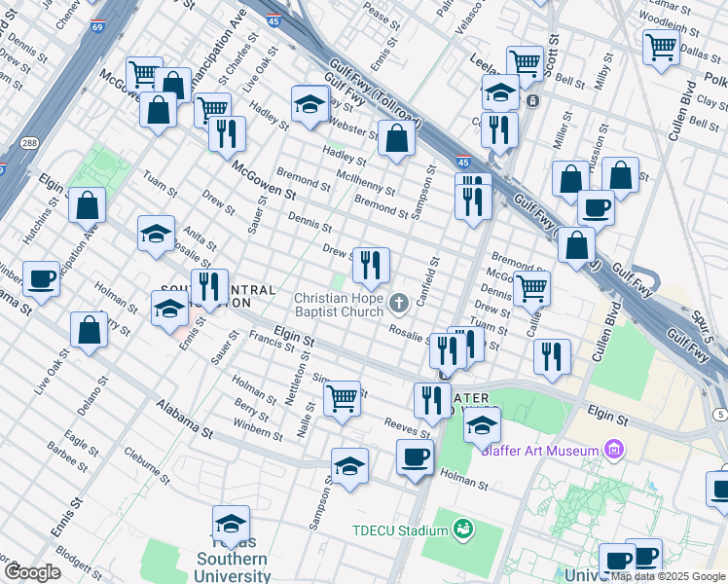
Task: Click the restaurant marker beside Cullen Blvd
Action: (x=552, y=356)
